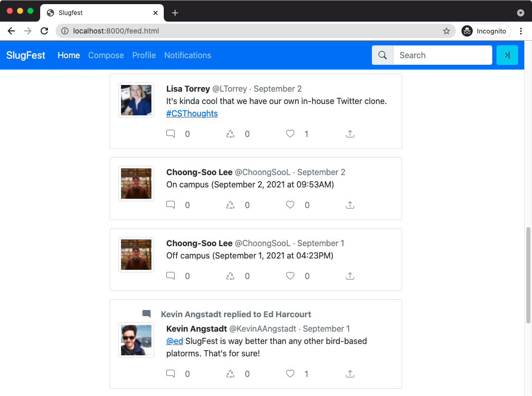Reply to Lisa Torrey's post
This screenshot has width=532, height=396.
point(170,134)
